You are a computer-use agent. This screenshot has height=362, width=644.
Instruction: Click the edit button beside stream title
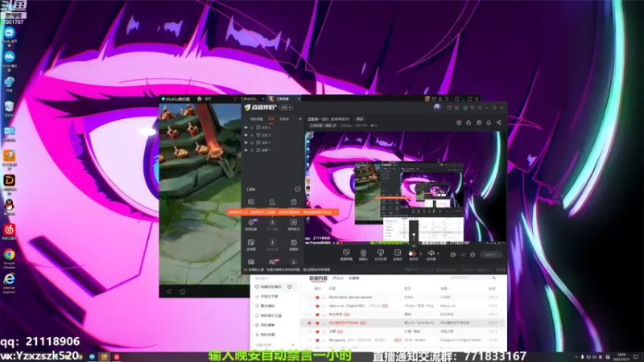[x=360, y=119]
